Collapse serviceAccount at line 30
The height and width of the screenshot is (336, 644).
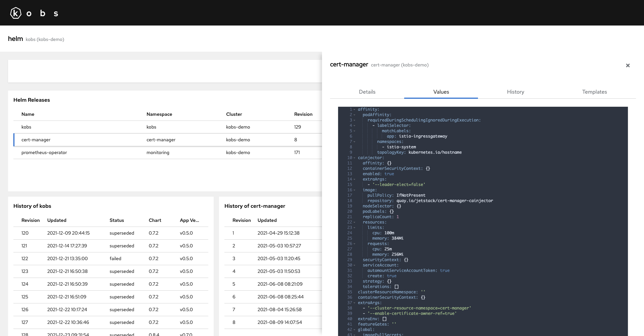[x=355, y=265]
